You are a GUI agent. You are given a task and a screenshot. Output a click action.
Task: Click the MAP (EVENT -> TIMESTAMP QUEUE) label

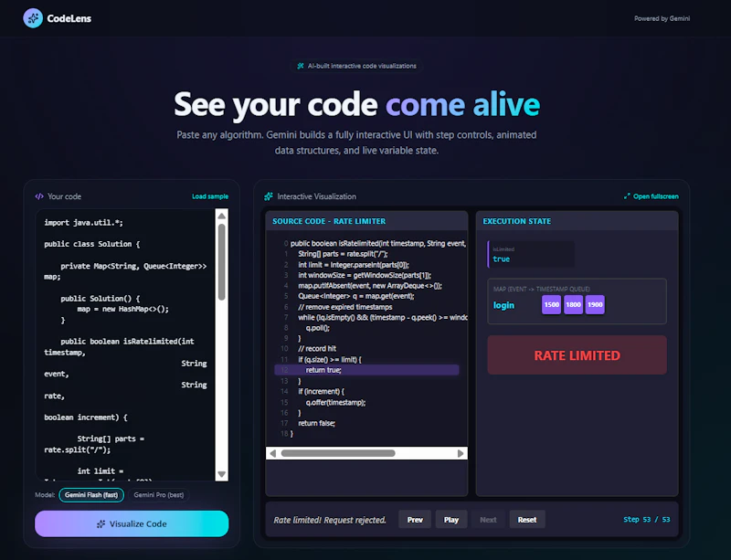pos(541,289)
